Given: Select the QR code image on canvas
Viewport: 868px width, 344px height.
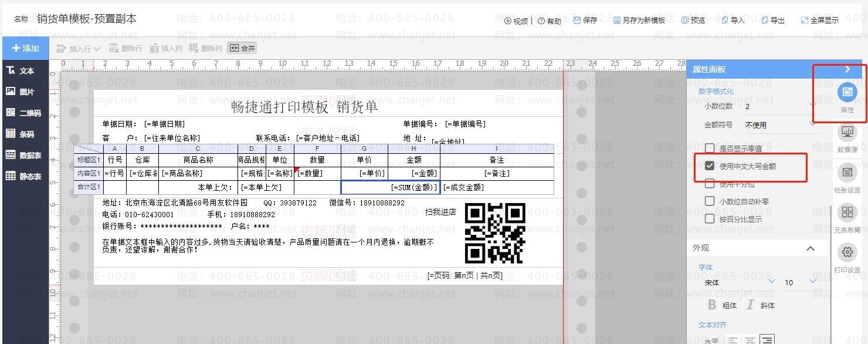Looking at the screenshot, I should tap(494, 233).
